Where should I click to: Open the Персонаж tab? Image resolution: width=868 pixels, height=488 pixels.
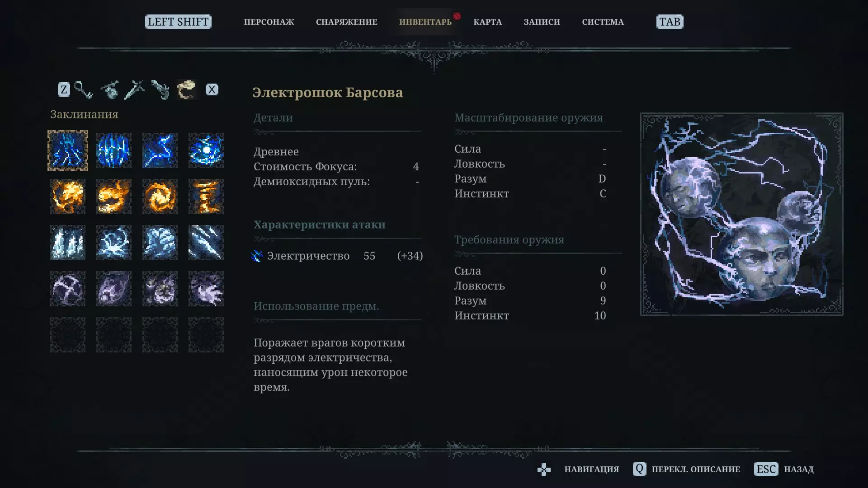269,22
